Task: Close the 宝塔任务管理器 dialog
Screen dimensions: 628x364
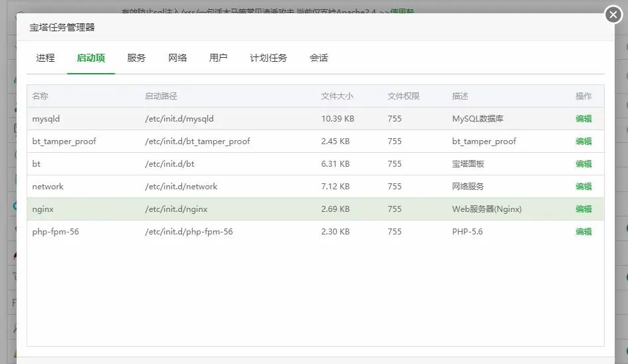Action: 613,14
